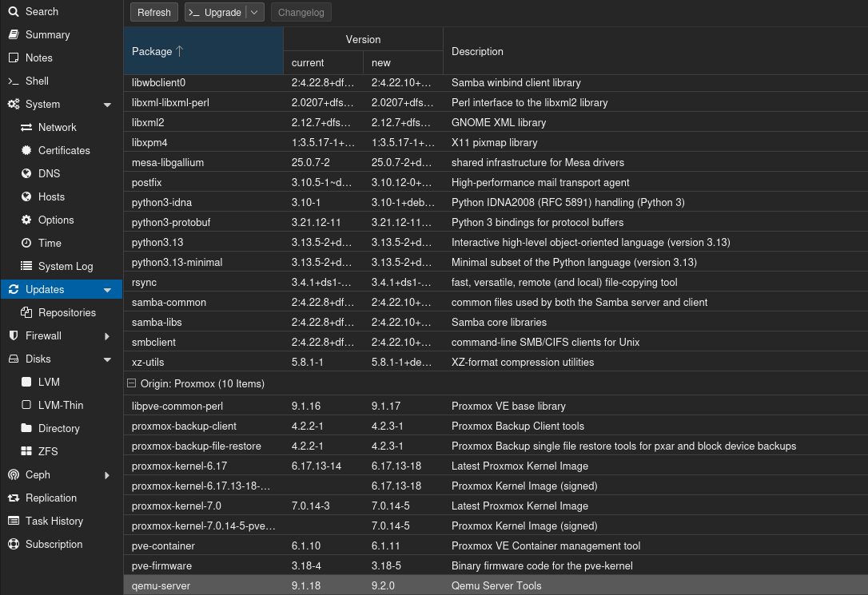Image resolution: width=868 pixels, height=595 pixels.
Task: Click the Search magnifier icon
Action: pyautogui.click(x=14, y=12)
